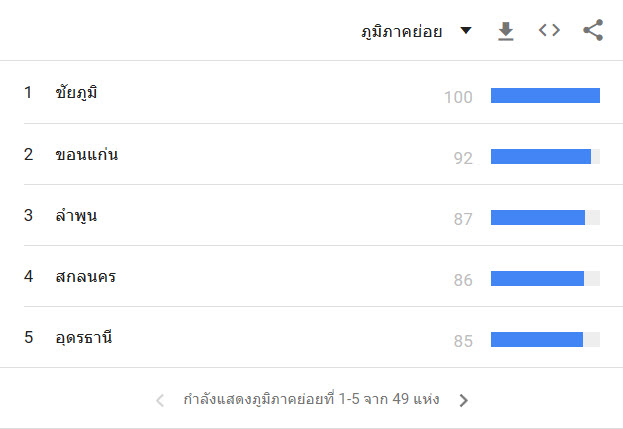
Task: Download the subregion data as CSV
Action: coord(505,31)
